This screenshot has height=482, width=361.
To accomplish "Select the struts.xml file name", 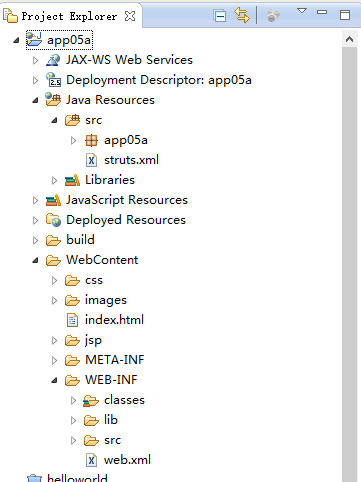I will point(131,160).
